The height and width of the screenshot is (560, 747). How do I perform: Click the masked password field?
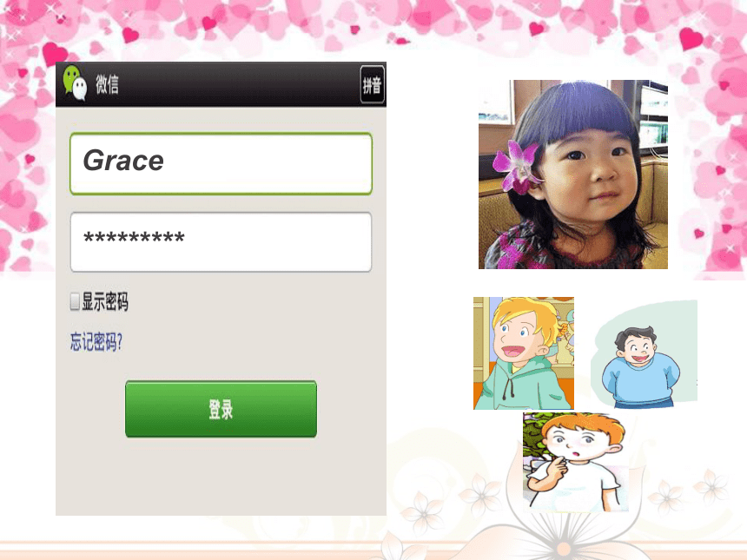click(x=221, y=242)
